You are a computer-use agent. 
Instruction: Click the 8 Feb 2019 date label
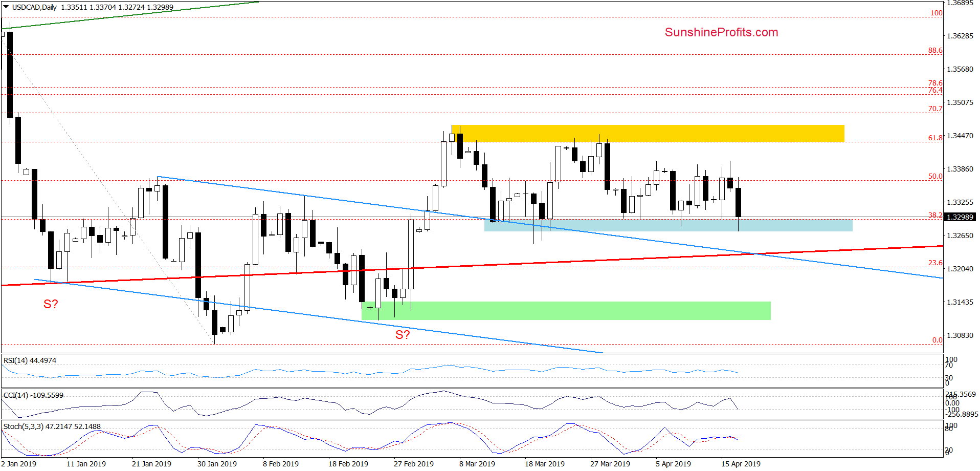281,464
